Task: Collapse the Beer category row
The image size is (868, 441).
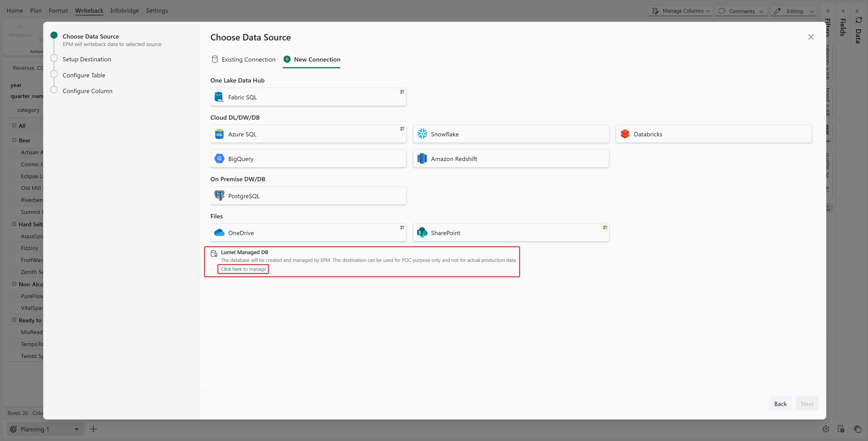Action: 14,140
